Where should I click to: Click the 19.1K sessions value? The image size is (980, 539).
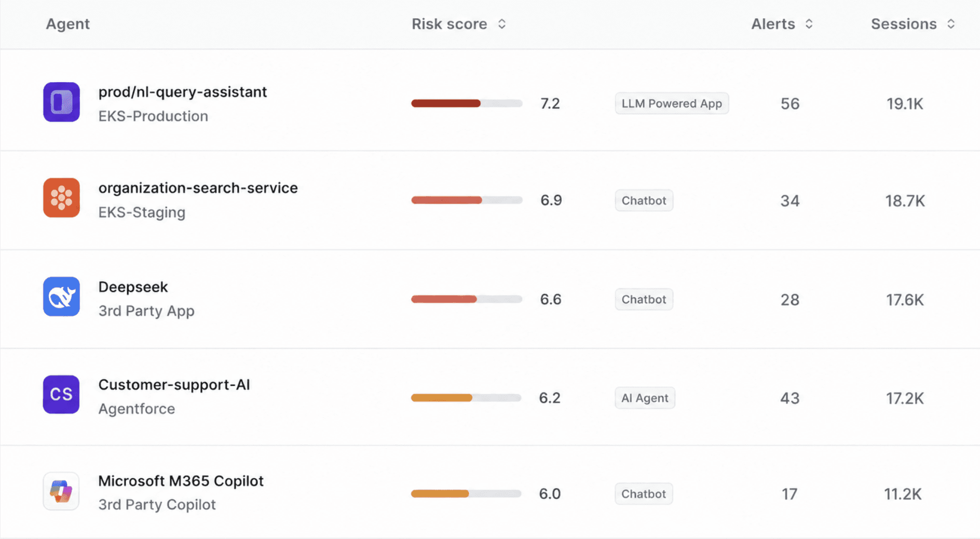905,104
